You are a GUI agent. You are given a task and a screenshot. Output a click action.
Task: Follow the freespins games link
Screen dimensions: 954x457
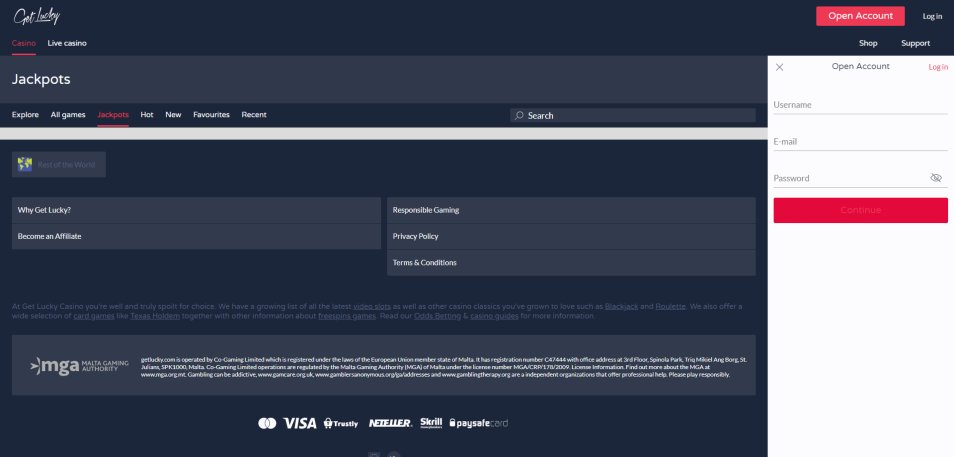click(347, 316)
